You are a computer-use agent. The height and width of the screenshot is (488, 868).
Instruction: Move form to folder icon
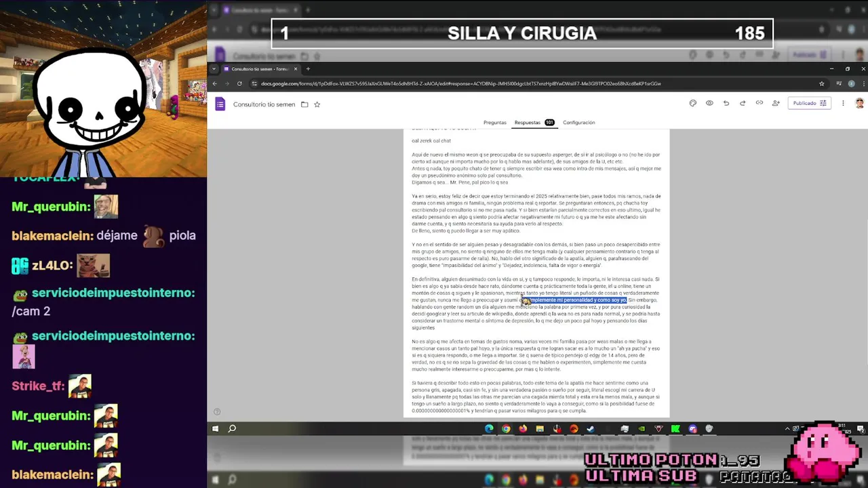(304, 104)
